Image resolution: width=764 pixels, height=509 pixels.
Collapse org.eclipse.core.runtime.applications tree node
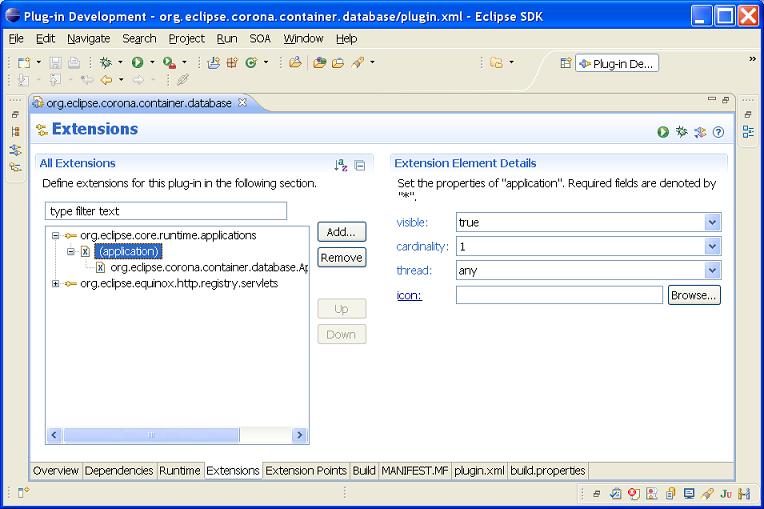click(x=56, y=236)
